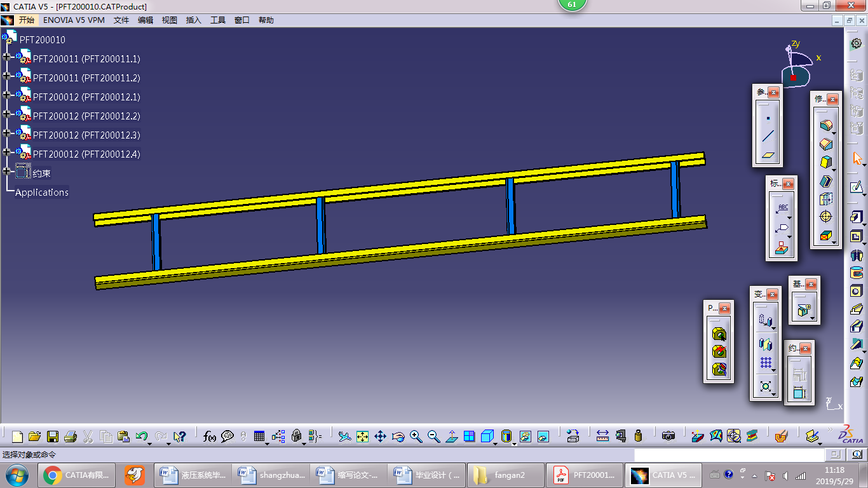Select PFT200012 (PFT200012.3) in tree
This screenshot has height=488, width=868.
click(86, 135)
